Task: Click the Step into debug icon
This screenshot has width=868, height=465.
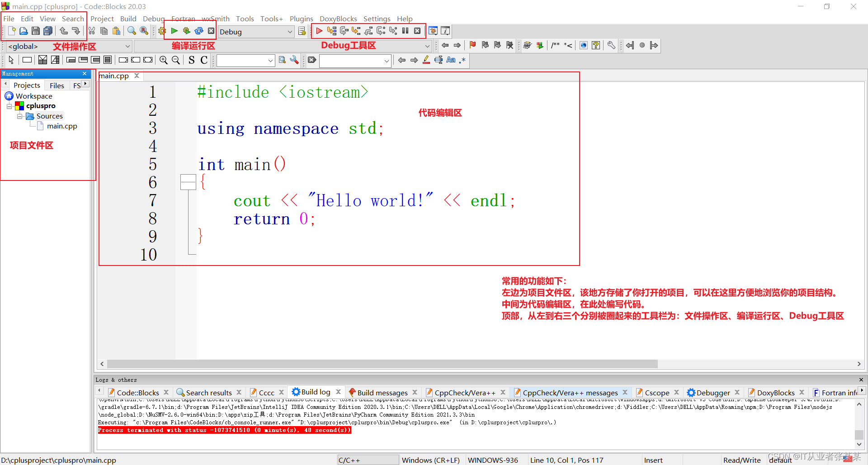Action: 356,31
